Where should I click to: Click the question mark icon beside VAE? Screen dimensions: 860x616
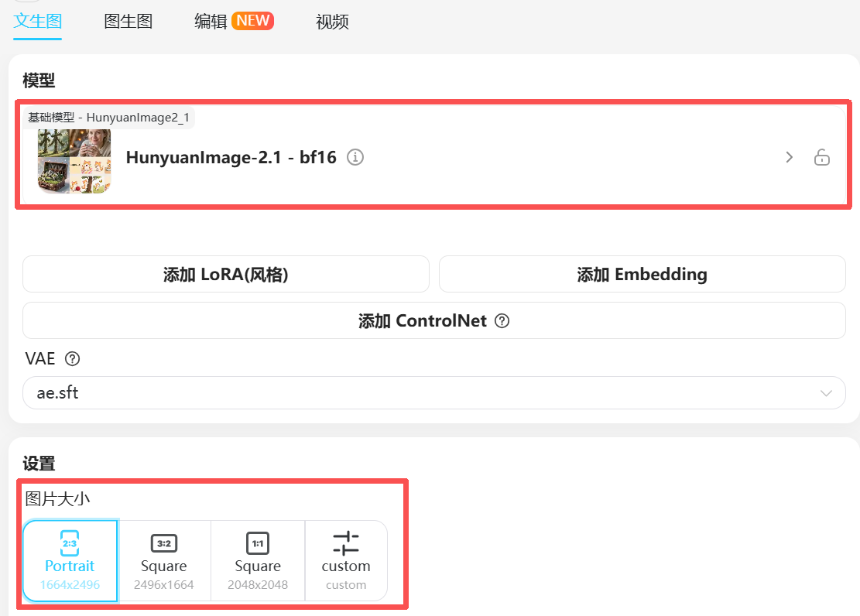pyautogui.click(x=73, y=359)
